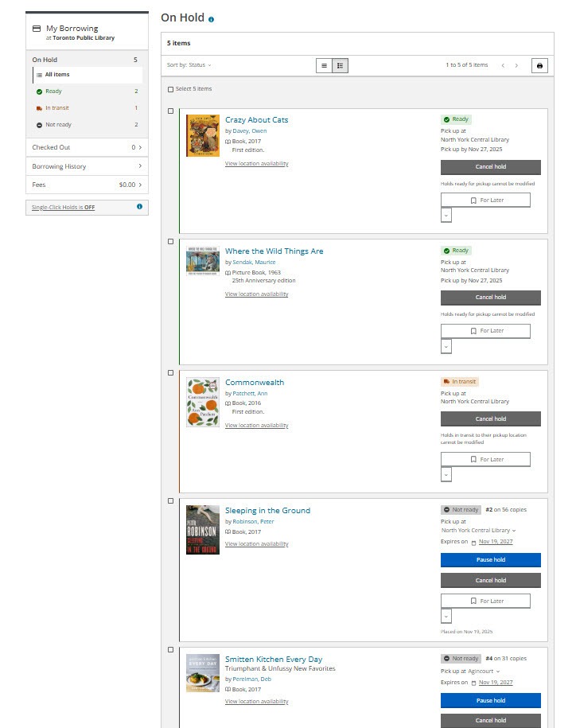This screenshot has width=576, height=728.
Task: Open Where the Wild Things Are title link
Action: tap(274, 251)
